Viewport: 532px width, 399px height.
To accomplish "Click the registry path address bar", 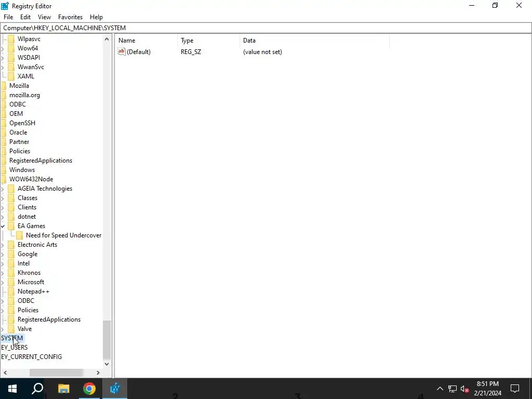I will tap(265, 28).
